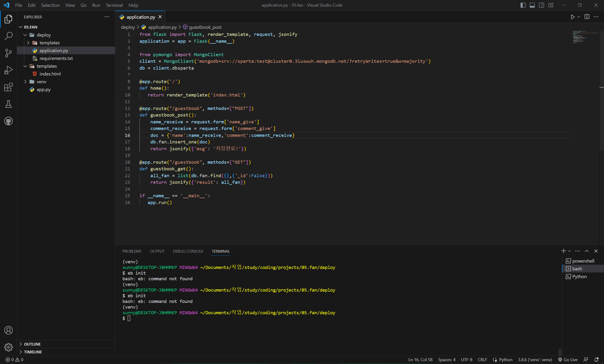
Task: Open the Search view in activity bar
Action: coord(8,36)
